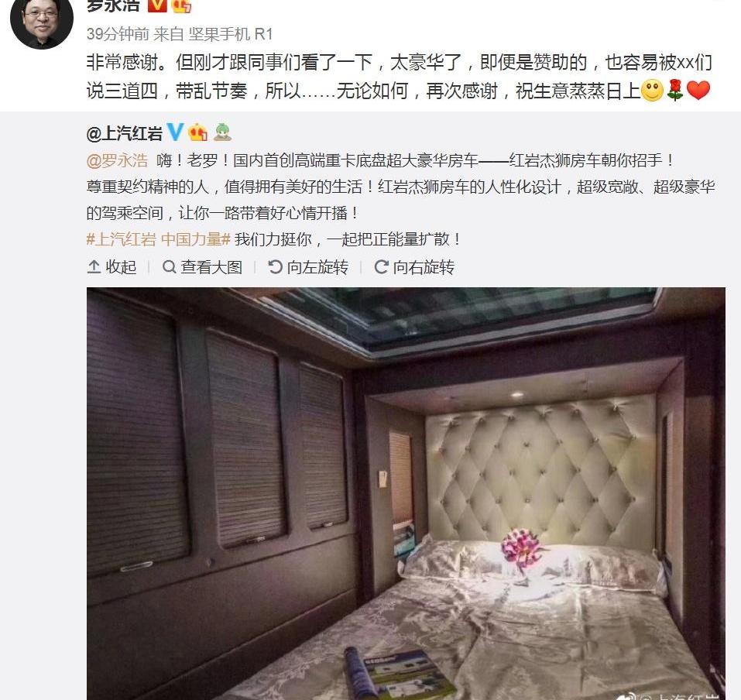The width and height of the screenshot is (741, 700).
Task: Rotate the image right with 向右旋转
Action: point(414,267)
